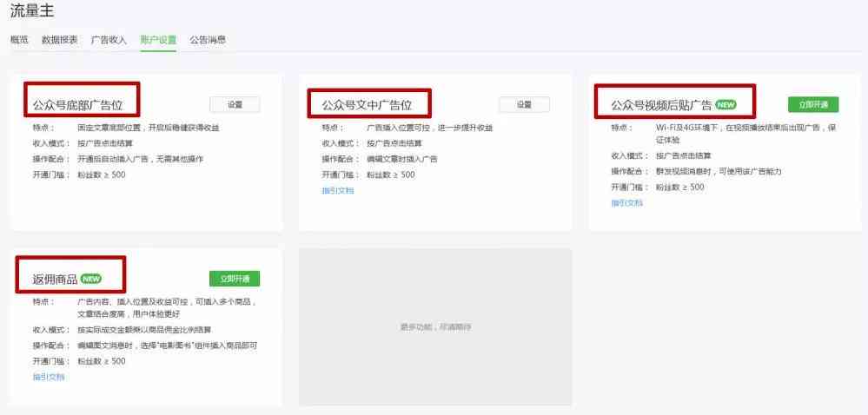Click NEW badge beside 返佣商品
Image resolution: width=868 pixels, height=415 pixels.
tap(91, 279)
